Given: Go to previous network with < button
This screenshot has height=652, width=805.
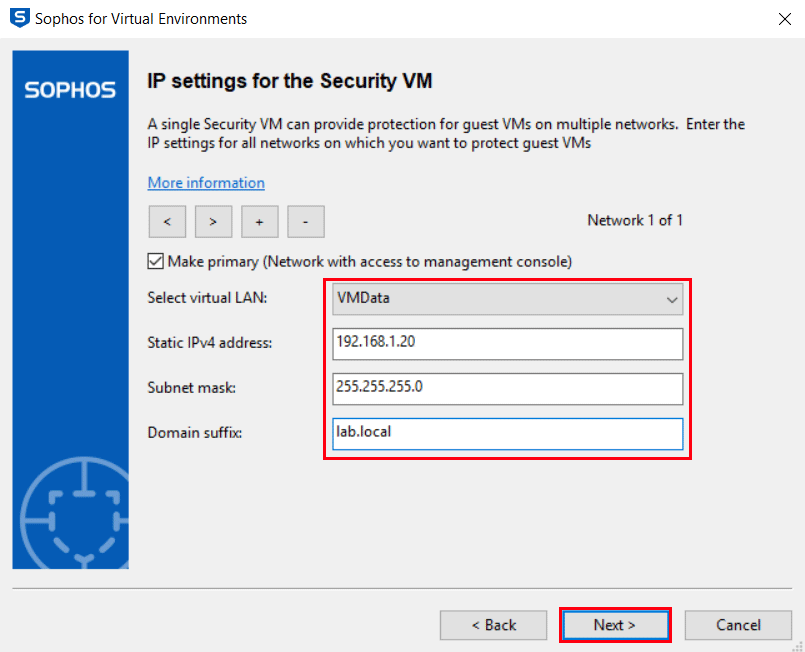Looking at the screenshot, I should pos(167,222).
